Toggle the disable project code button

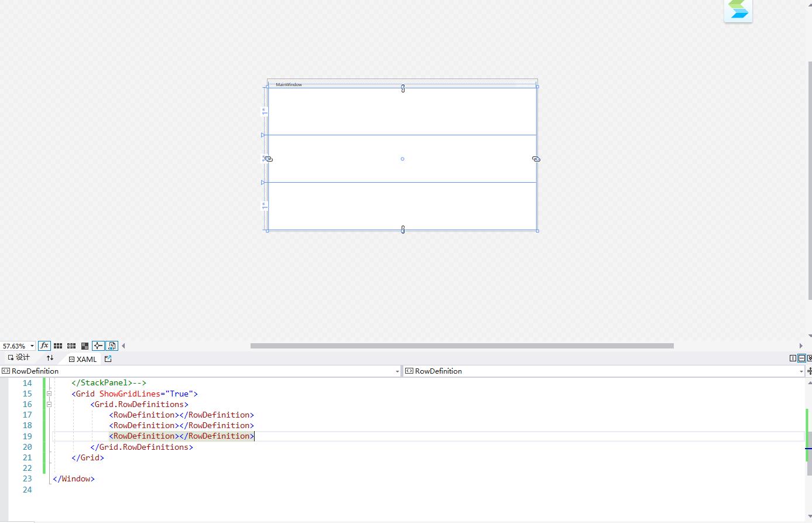pos(112,346)
